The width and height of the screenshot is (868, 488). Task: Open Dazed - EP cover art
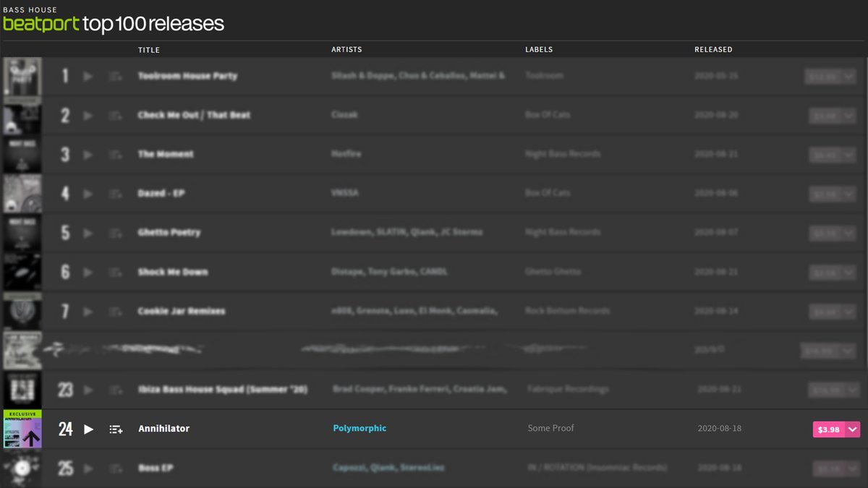coord(22,194)
